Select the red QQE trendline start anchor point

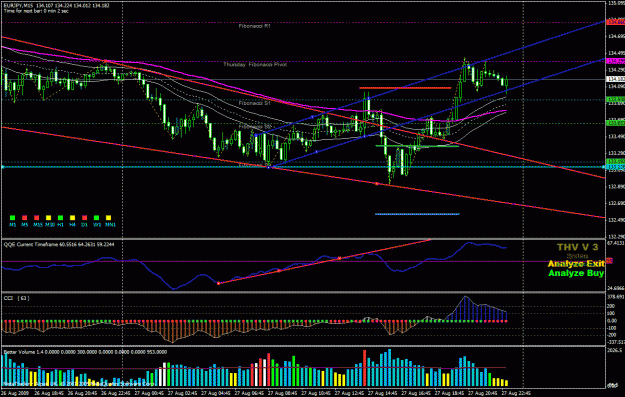218,283
